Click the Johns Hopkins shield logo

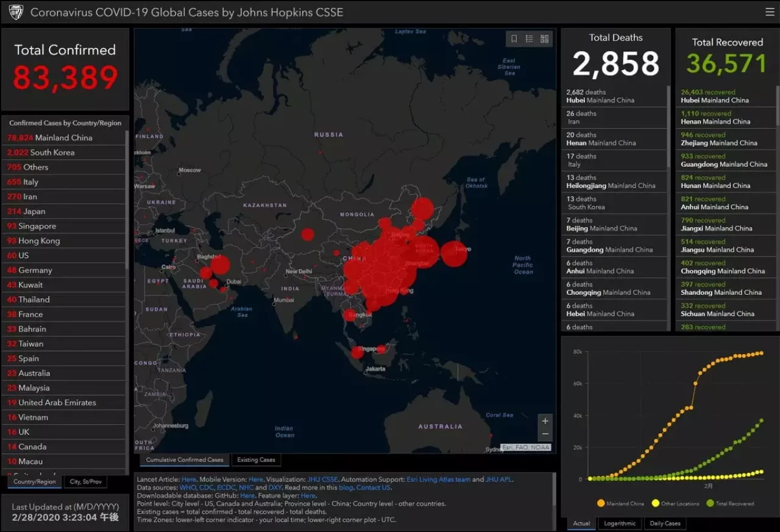click(x=16, y=12)
